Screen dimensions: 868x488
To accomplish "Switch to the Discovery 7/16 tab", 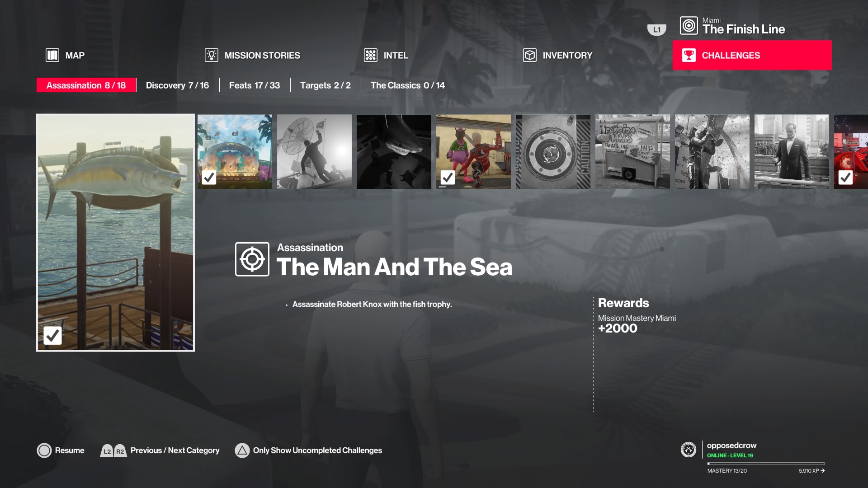I will pos(177,85).
